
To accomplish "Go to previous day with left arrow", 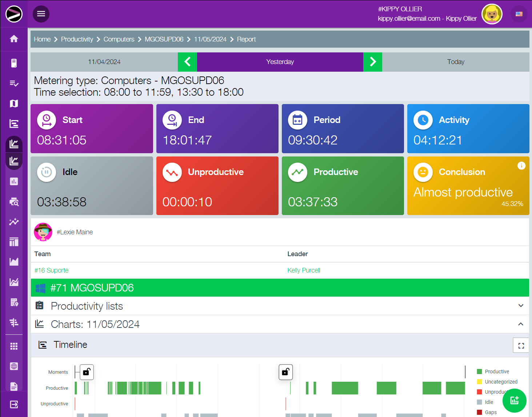I will pyautogui.click(x=187, y=62).
